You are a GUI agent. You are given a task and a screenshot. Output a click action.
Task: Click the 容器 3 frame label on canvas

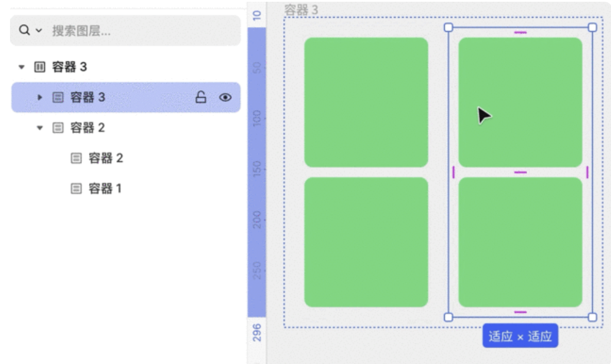click(301, 9)
